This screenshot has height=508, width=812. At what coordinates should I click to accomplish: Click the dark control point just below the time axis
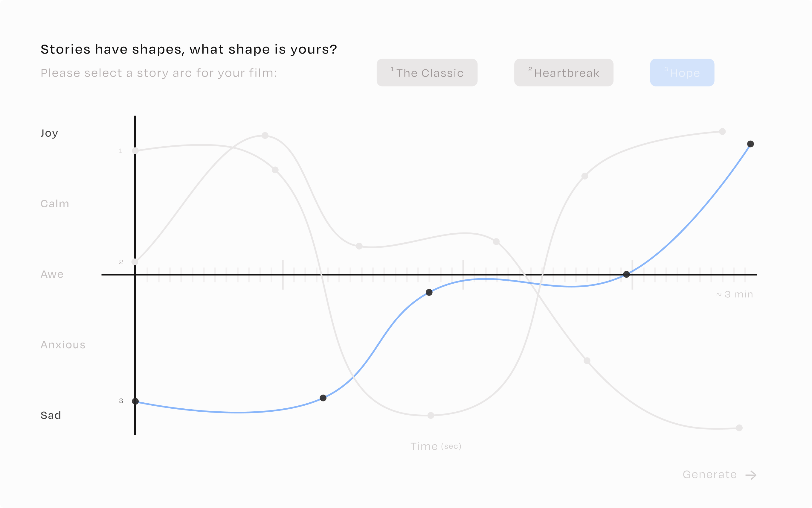(x=429, y=292)
